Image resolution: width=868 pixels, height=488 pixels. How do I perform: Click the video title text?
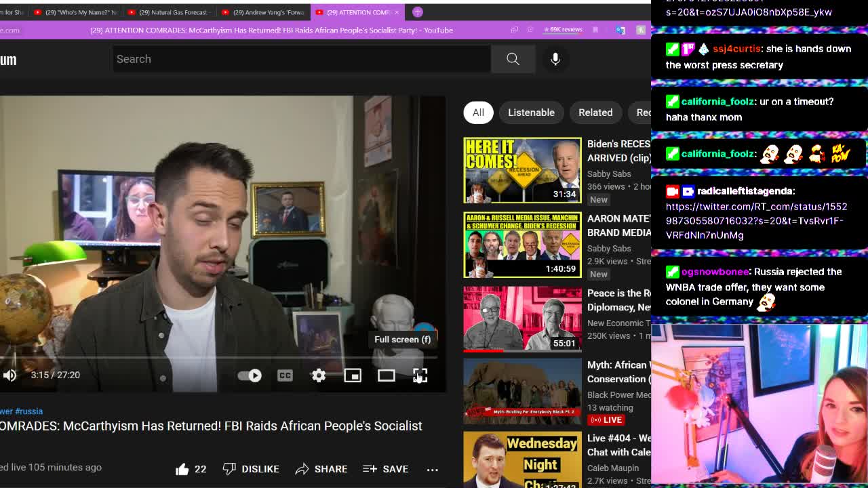(x=211, y=426)
